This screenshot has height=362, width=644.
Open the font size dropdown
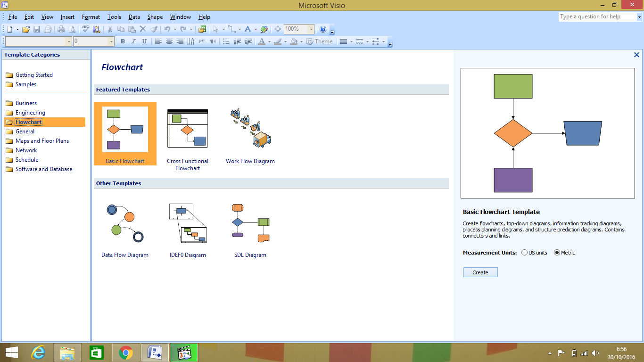112,41
